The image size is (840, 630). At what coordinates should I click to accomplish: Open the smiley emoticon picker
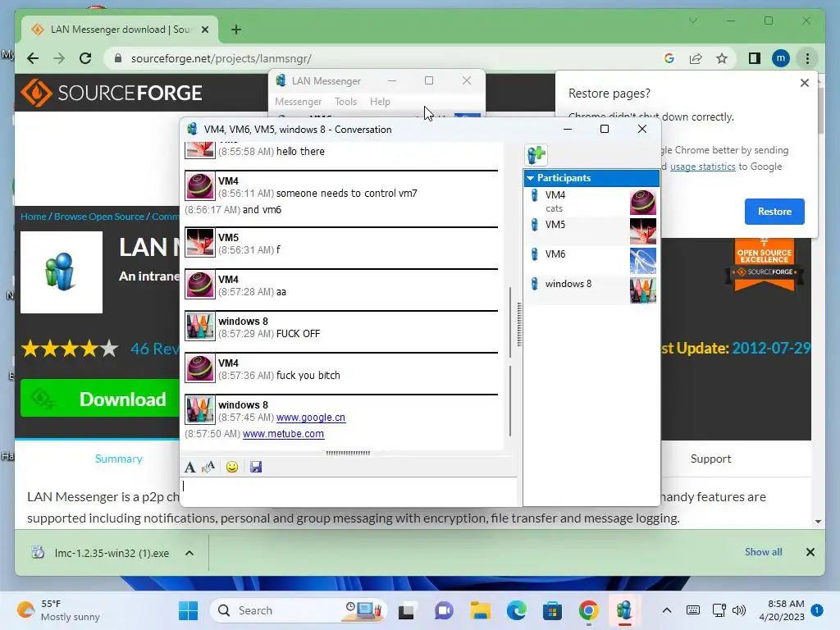tap(232, 467)
